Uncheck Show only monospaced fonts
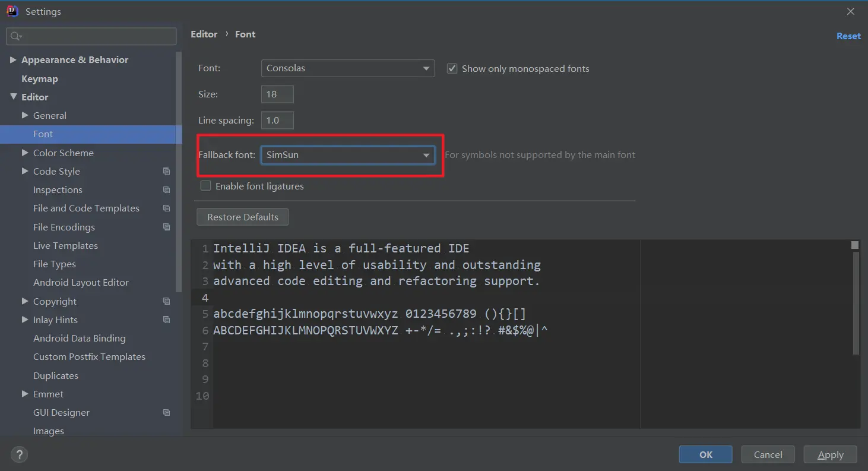 452,68
